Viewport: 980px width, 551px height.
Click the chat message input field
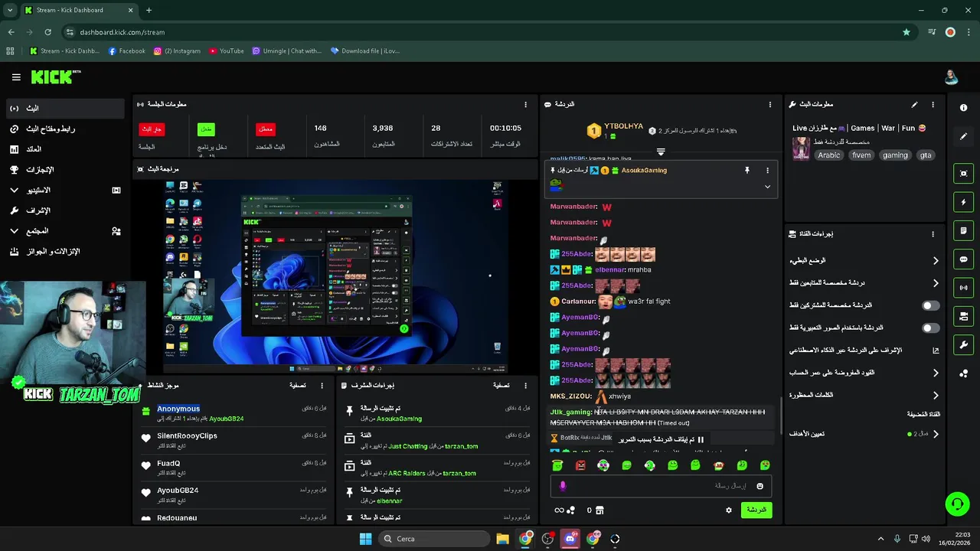coord(661,486)
